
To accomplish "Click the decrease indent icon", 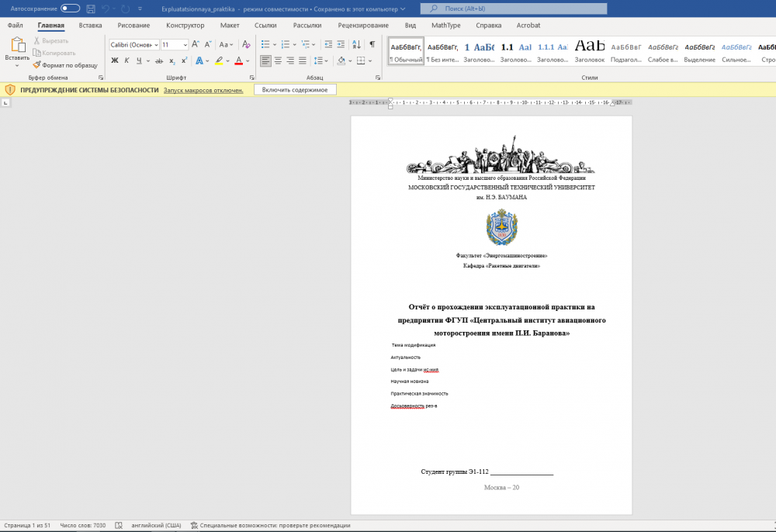I will point(328,44).
